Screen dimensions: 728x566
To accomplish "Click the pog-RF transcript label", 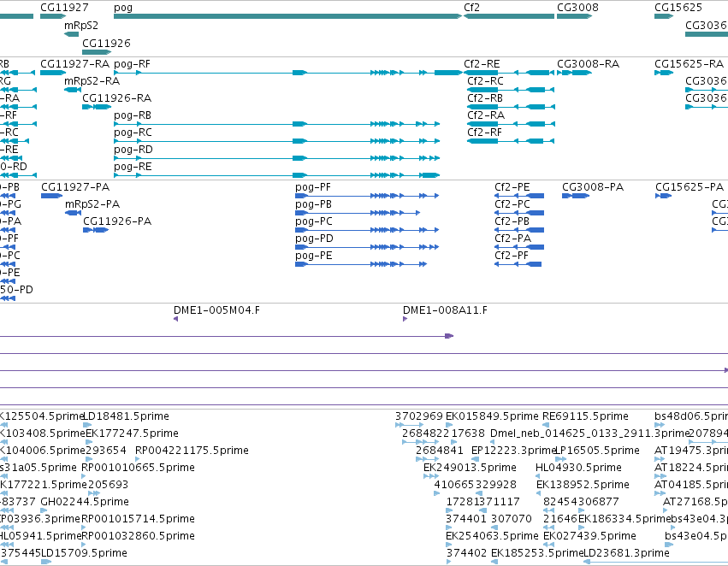I will tap(132, 64).
